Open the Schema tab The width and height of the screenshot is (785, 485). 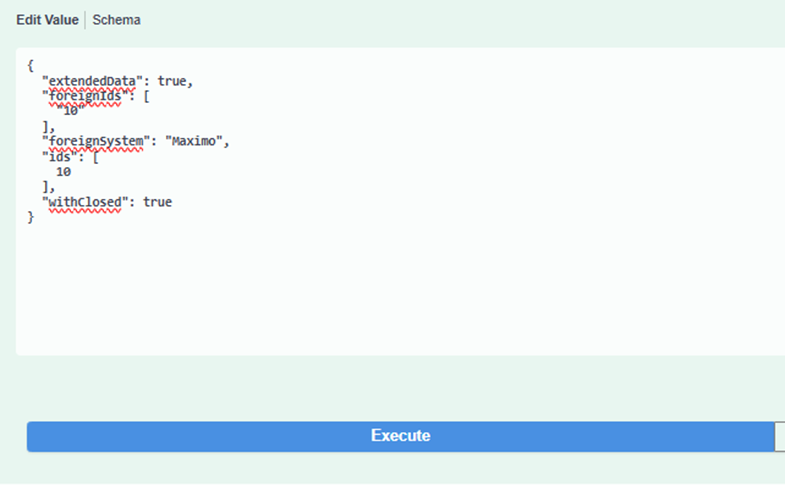click(x=116, y=20)
